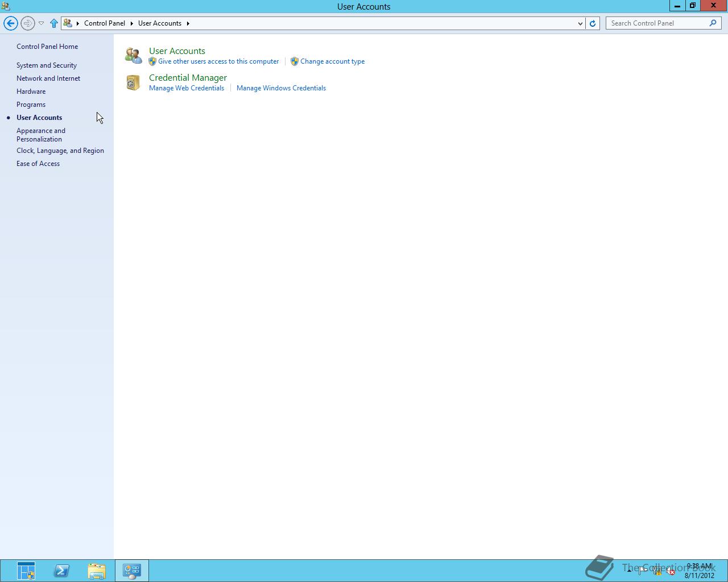
Task: Open the clock showing 9:38 AM
Action: pos(700,571)
